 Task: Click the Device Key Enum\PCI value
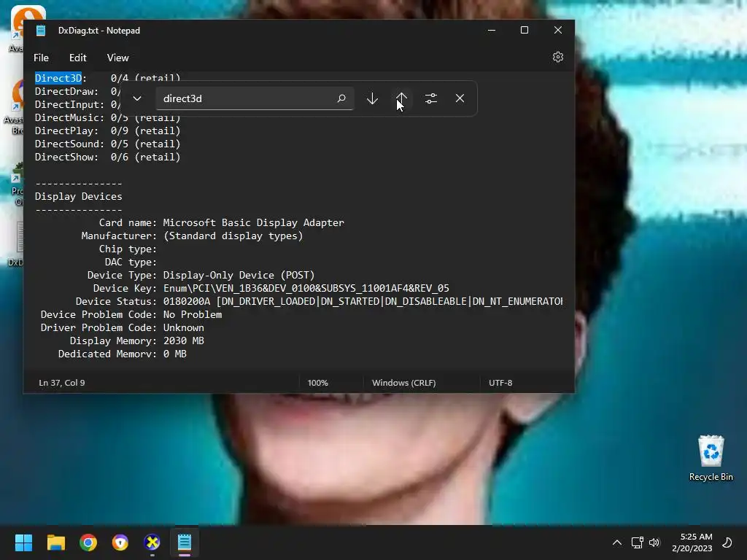pyautogui.click(x=306, y=288)
